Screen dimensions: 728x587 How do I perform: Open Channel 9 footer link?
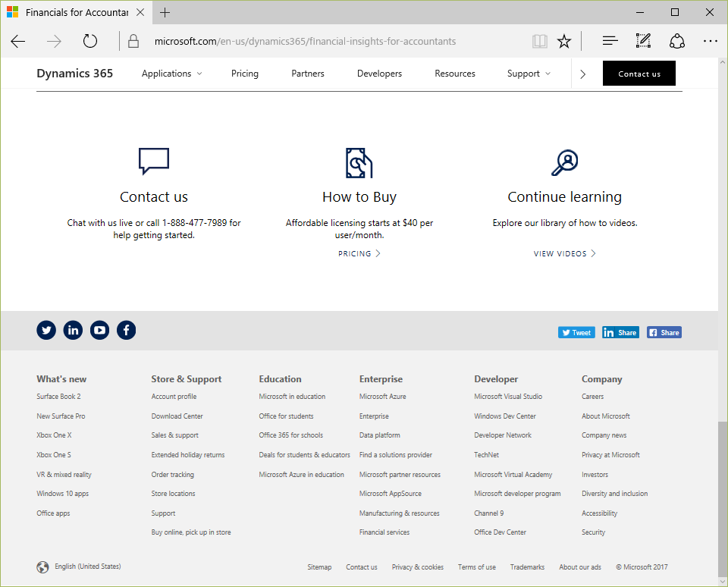[x=489, y=513]
